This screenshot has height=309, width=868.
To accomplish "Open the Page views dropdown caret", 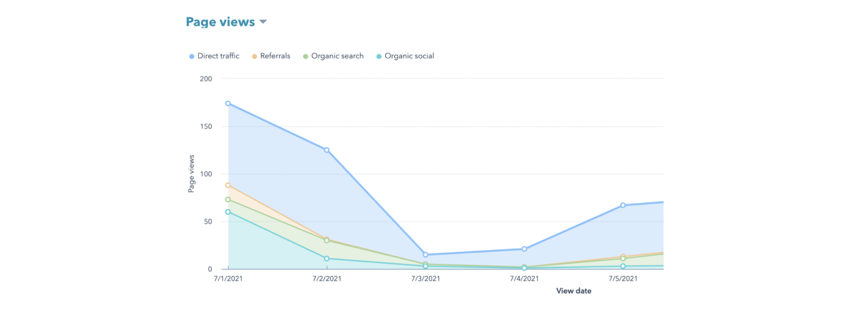I will [x=263, y=22].
